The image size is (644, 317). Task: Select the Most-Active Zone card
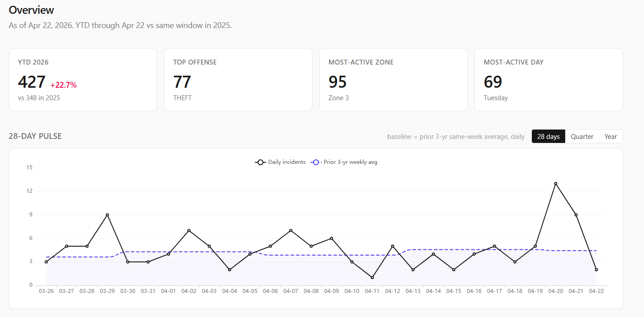point(393,80)
